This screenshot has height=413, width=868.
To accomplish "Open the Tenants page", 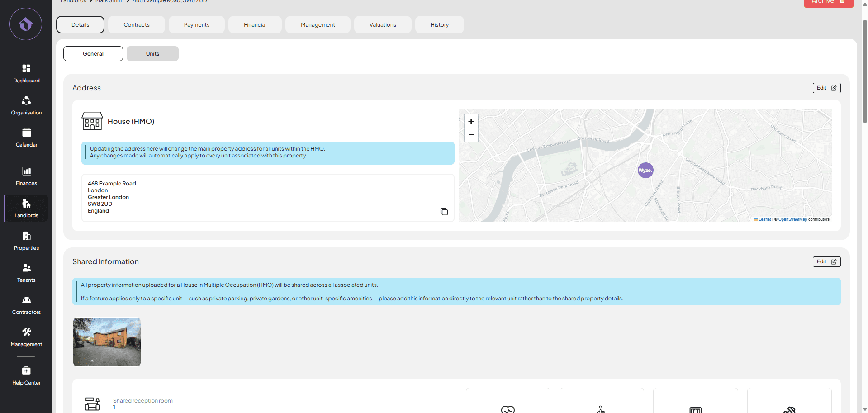I will pyautogui.click(x=26, y=273).
